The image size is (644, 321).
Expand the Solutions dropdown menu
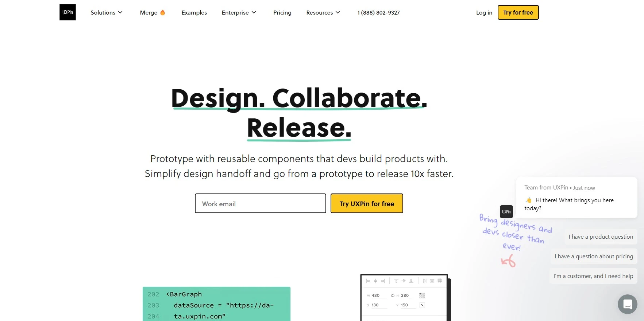coord(107,12)
